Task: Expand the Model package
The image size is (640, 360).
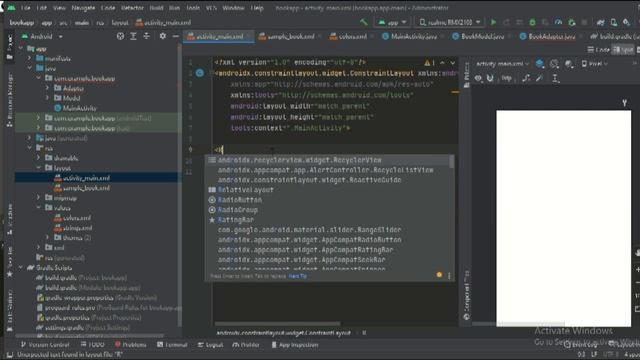Action: pos(47,98)
